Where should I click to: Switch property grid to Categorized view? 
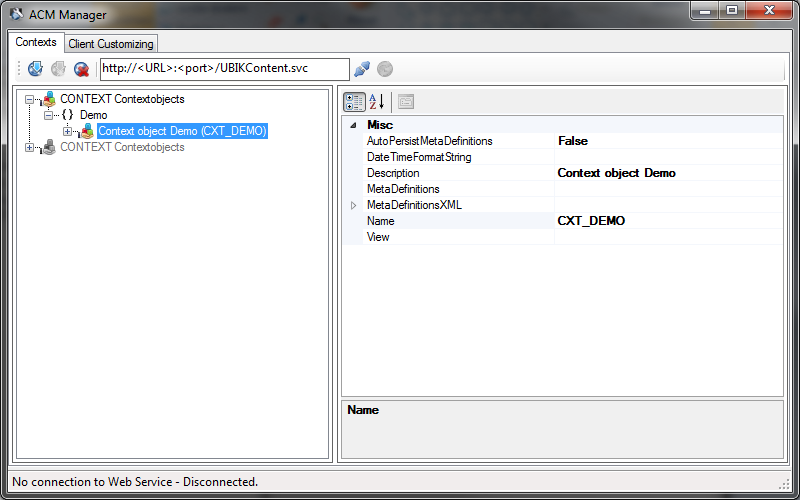point(354,102)
